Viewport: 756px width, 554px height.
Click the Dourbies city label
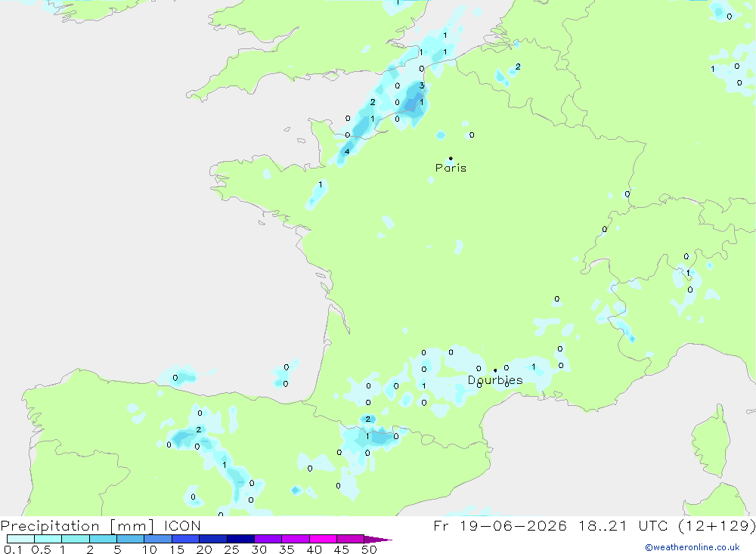[x=495, y=380]
